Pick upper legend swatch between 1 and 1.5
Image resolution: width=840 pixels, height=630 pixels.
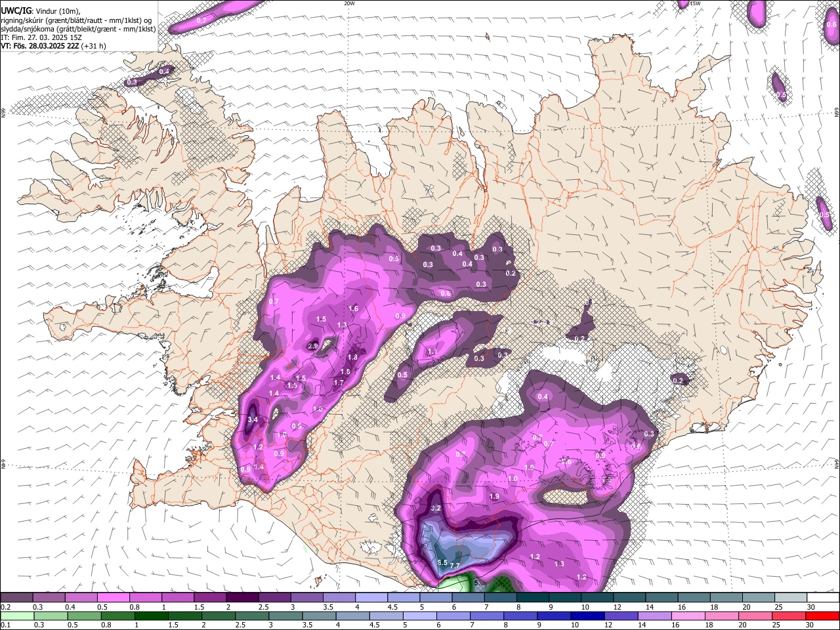(x=178, y=597)
